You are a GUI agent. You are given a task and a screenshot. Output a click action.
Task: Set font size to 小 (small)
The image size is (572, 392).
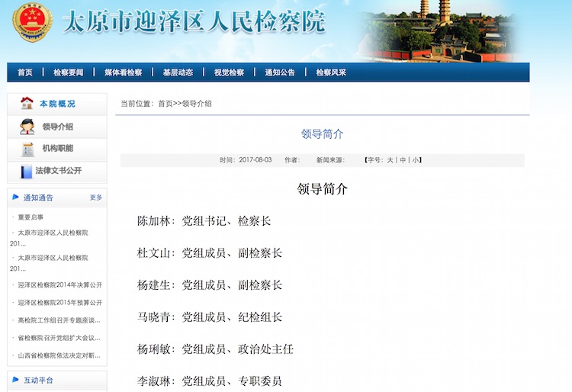(416, 160)
